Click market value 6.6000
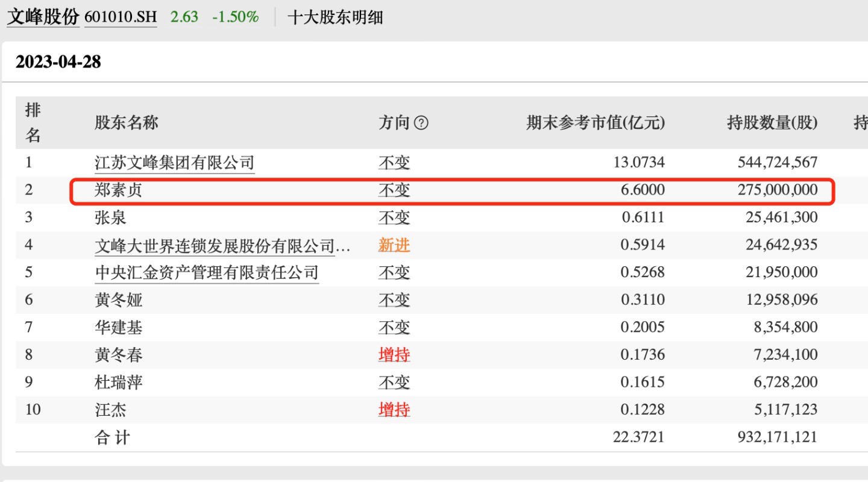 (x=643, y=190)
